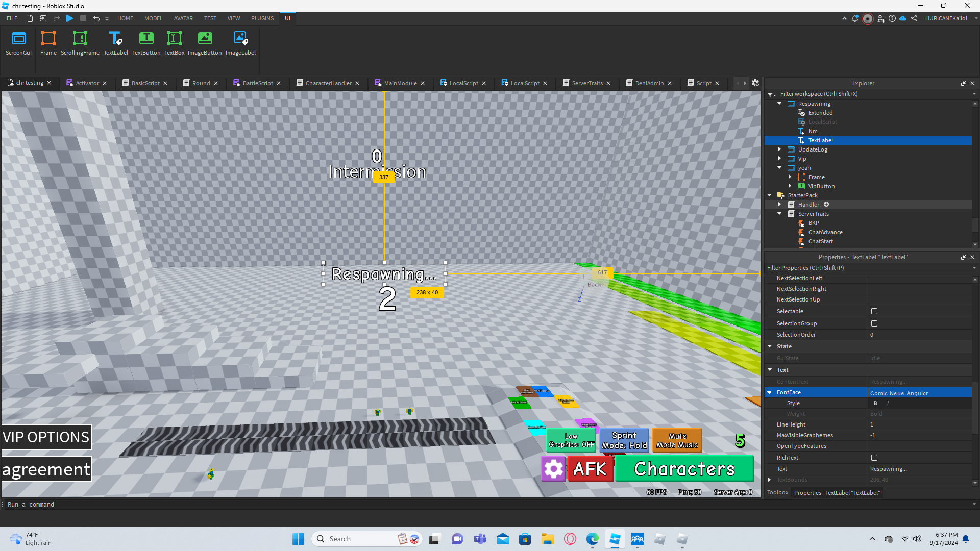Select VipButton in the Explorer tree

[821, 186]
